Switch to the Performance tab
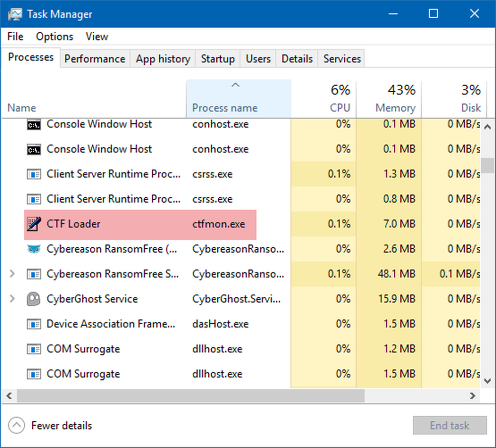The height and width of the screenshot is (448, 496). point(95,59)
